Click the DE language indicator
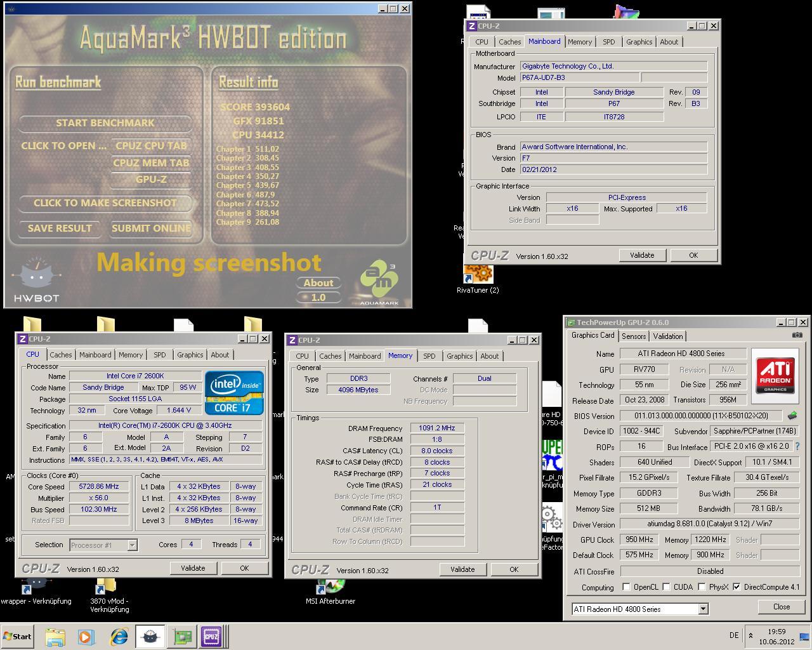Viewport: 812px width, 650px height. [734, 635]
